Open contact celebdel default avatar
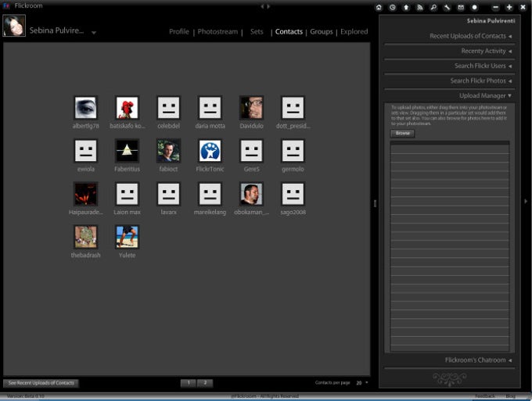The height and width of the screenshot is (401, 532). pos(168,108)
